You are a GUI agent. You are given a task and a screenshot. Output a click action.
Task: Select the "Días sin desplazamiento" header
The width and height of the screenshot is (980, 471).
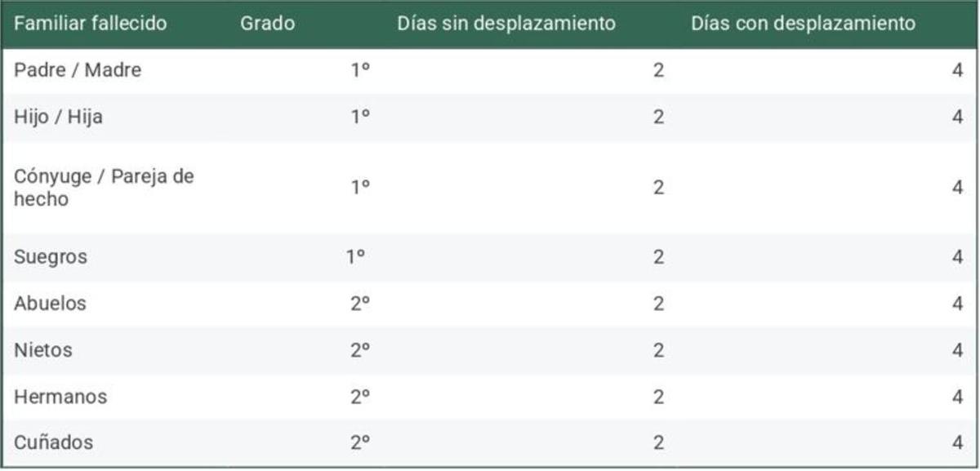pos(506,24)
